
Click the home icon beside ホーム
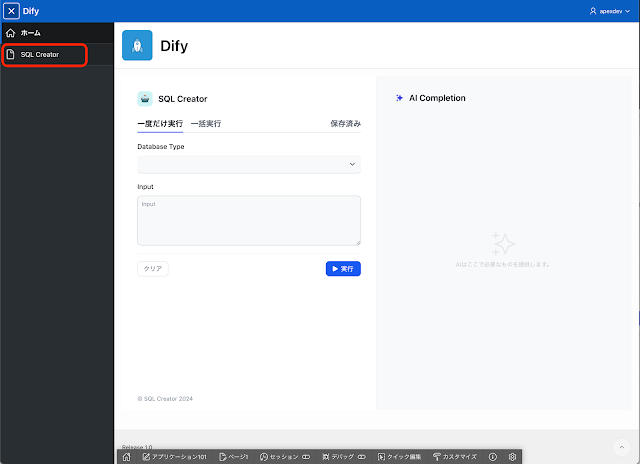[x=11, y=33]
